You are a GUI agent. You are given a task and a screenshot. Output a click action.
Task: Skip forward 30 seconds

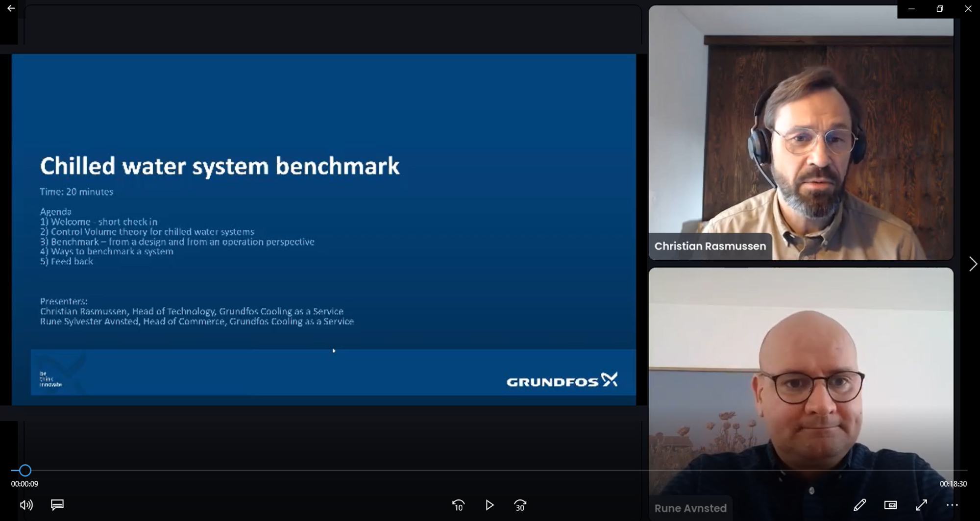(520, 505)
